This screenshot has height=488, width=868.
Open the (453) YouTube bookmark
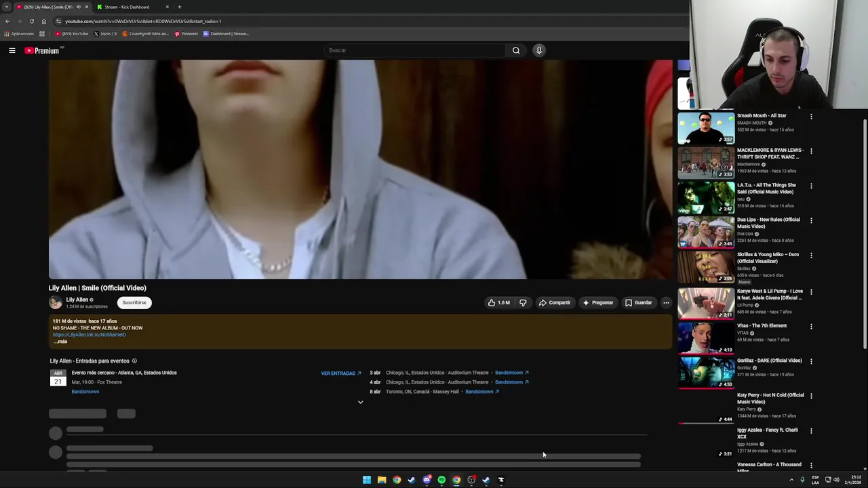[x=72, y=34]
